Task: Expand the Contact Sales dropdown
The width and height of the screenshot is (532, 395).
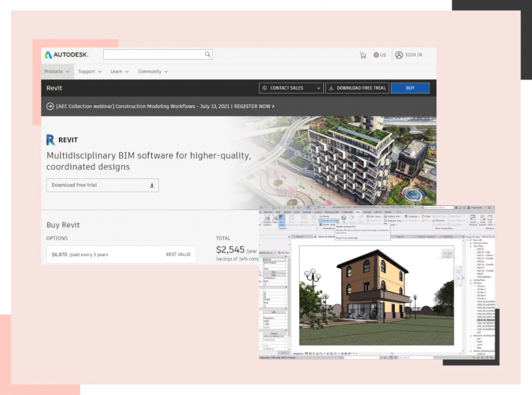Action: (x=290, y=88)
